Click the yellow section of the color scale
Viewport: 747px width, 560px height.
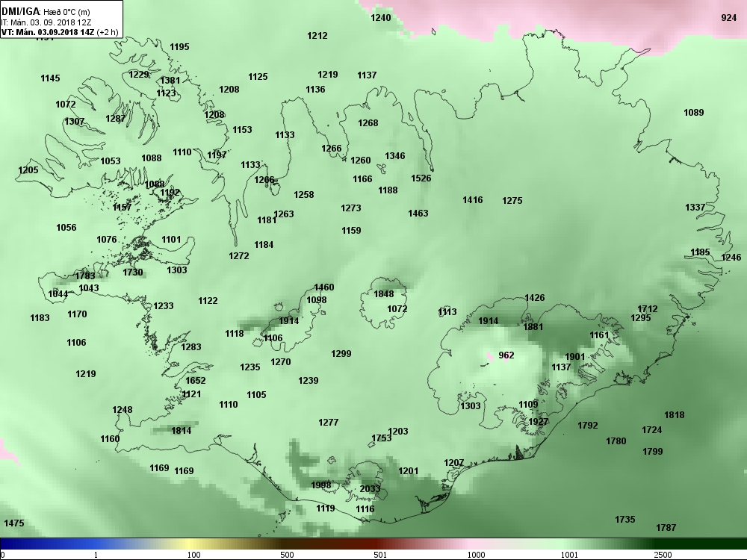pos(190,544)
